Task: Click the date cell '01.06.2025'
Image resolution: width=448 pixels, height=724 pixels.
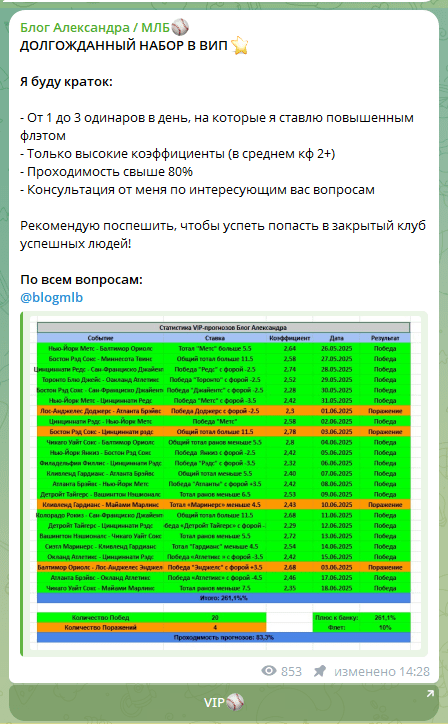Action: [x=337, y=411]
